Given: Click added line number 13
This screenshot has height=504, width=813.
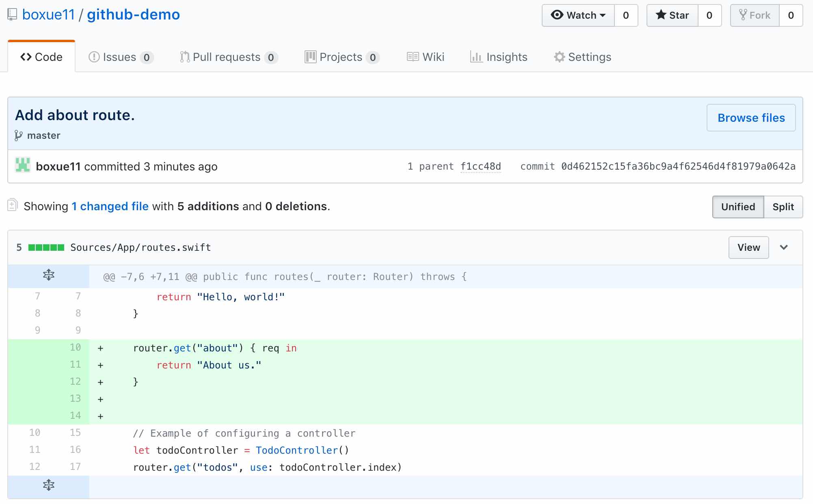Looking at the screenshot, I should click(x=75, y=398).
